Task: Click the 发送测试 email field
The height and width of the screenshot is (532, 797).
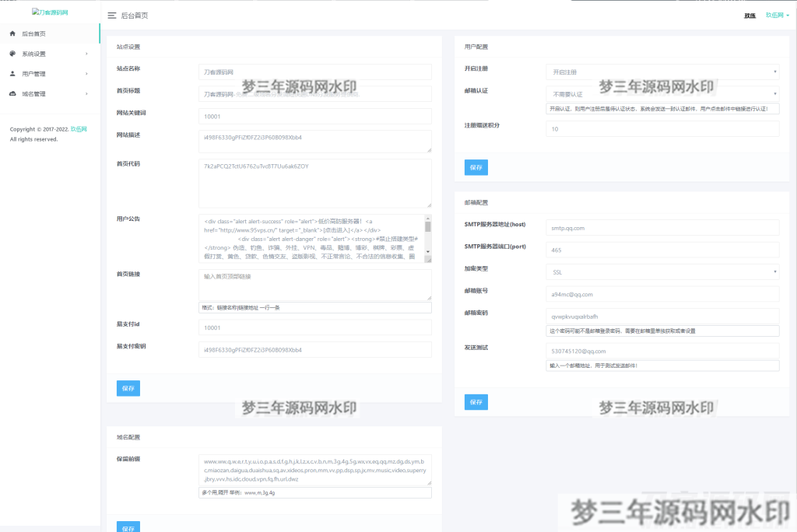Action: [x=662, y=351]
